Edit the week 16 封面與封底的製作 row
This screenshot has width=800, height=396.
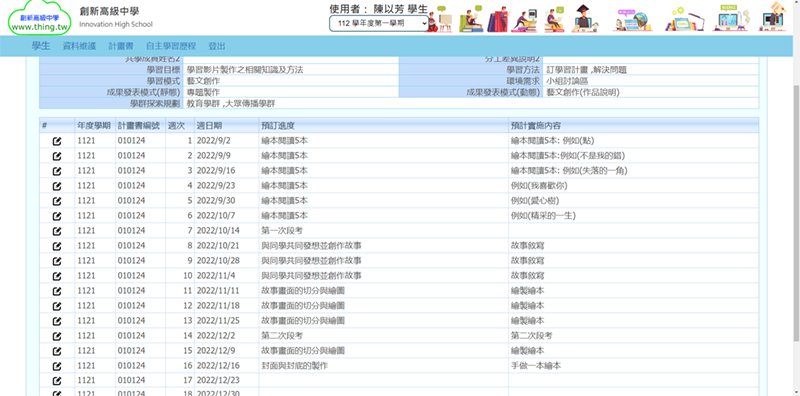click(57, 366)
